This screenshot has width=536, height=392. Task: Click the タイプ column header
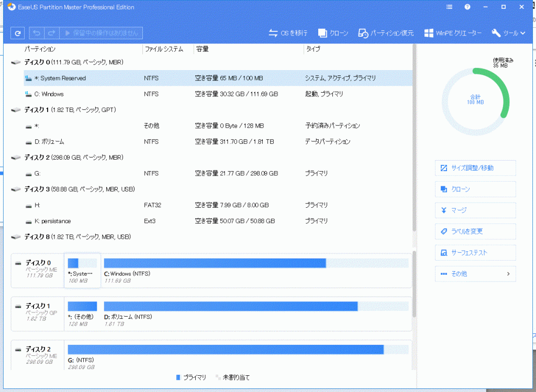click(x=313, y=49)
